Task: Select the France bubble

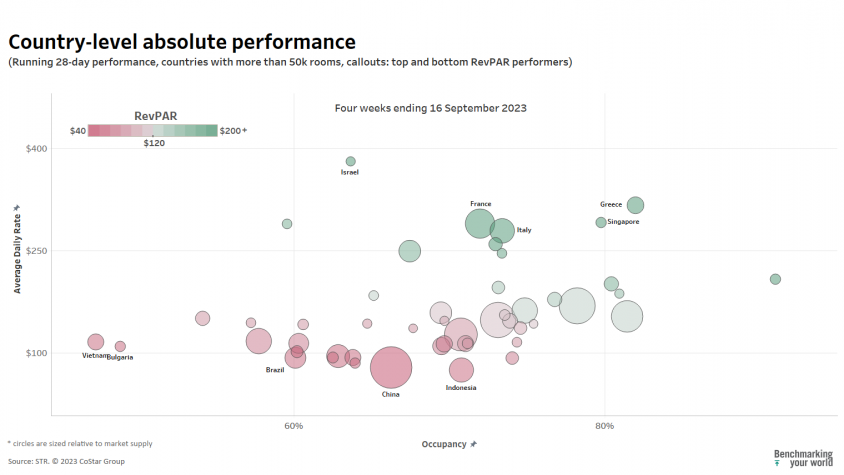Action: [480, 223]
